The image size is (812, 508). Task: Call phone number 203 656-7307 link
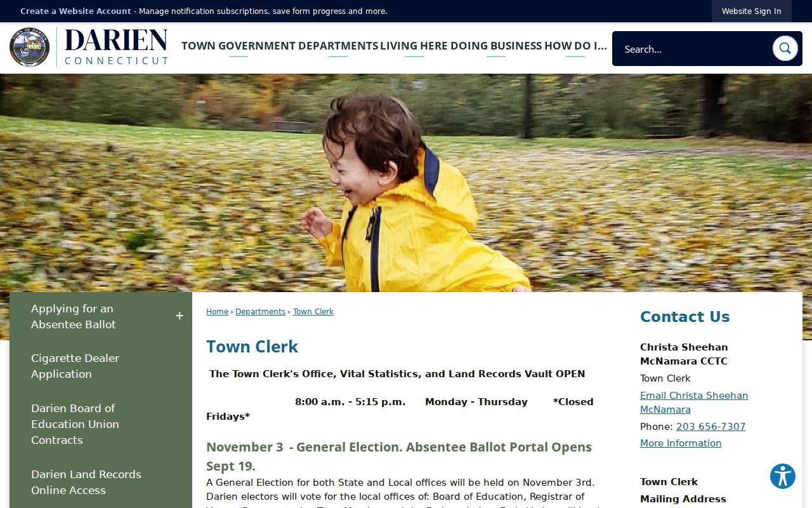pyautogui.click(x=710, y=427)
